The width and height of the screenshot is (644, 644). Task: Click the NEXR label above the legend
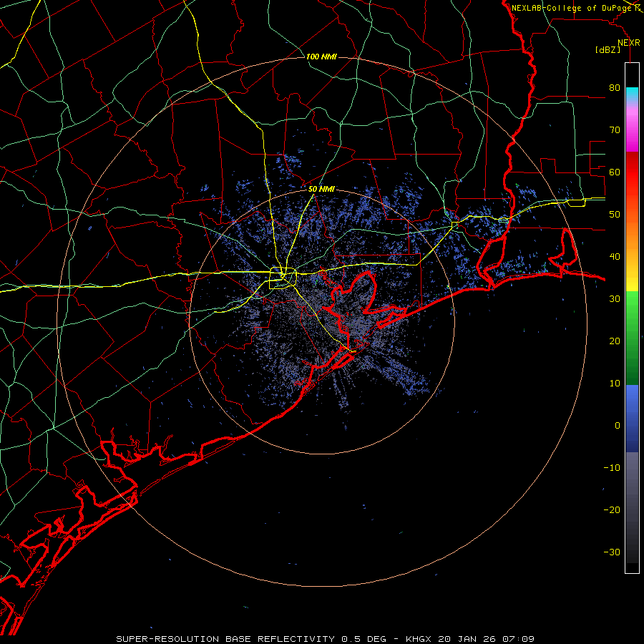click(629, 43)
